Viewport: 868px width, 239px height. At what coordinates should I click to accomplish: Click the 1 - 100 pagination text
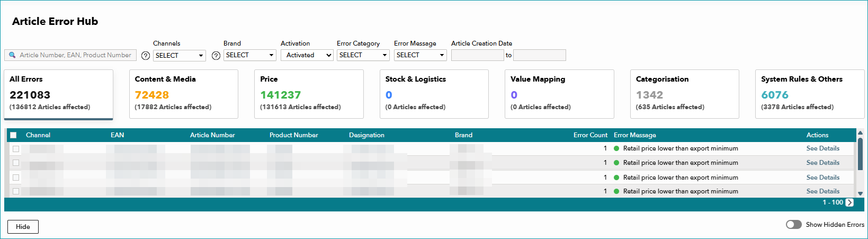click(833, 202)
